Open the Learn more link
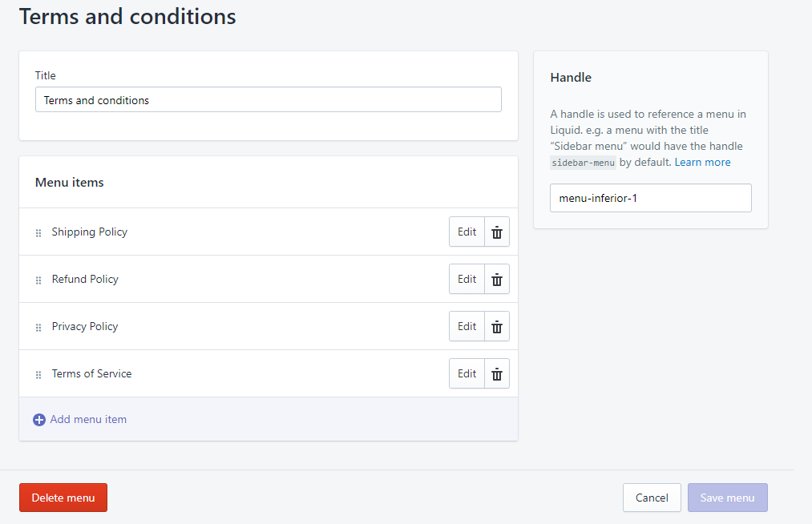 (x=702, y=163)
